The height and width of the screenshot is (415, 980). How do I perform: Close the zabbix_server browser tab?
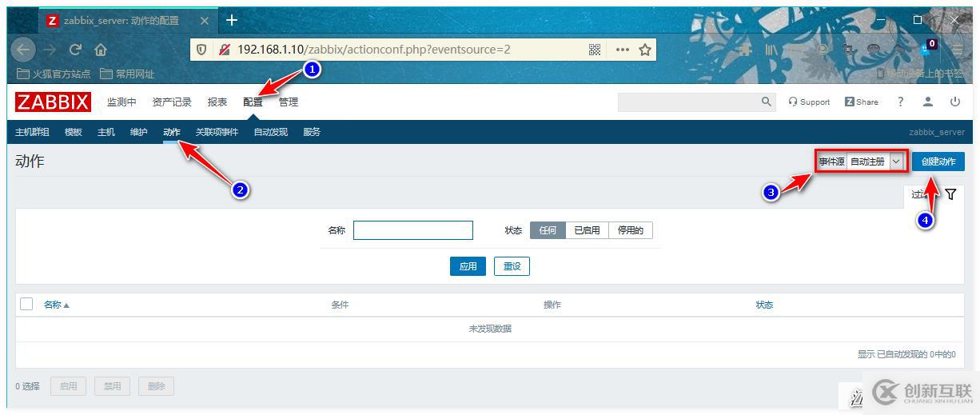click(204, 20)
